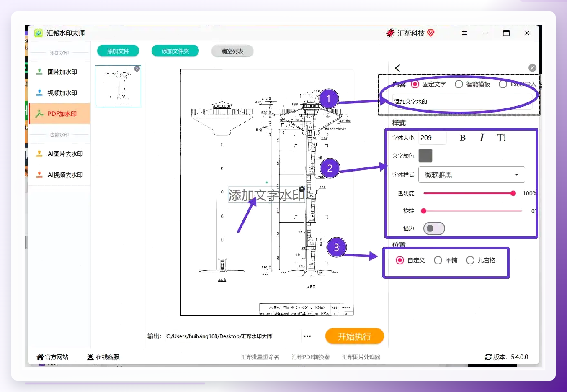Choose the 自定义 position option
The width and height of the screenshot is (567, 392).
pyautogui.click(x=400, y=260)
